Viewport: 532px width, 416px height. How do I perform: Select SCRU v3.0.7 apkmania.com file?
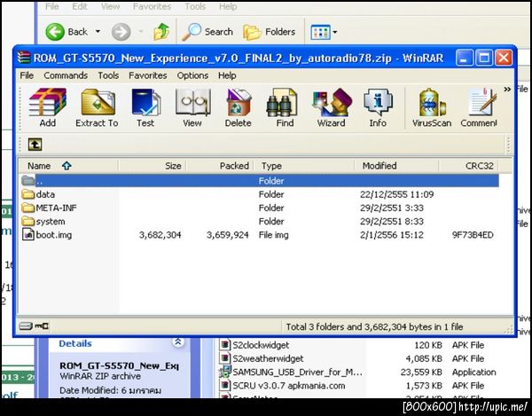tap(283, 386)
